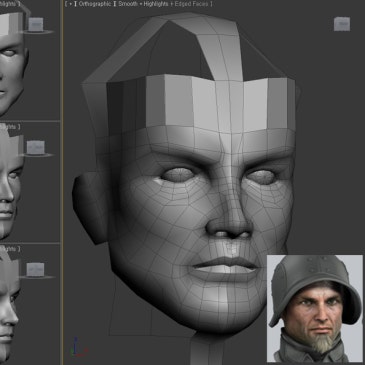Click the vertical divider between viewports
The image size is (365, 365).
tap(62, 182)
